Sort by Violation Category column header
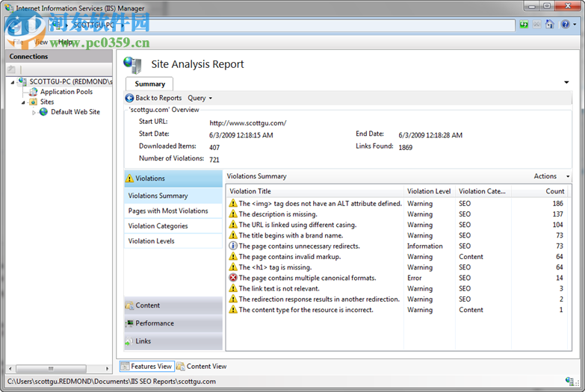585x392 pixels. pyautogui.click(x=483, y=191)
